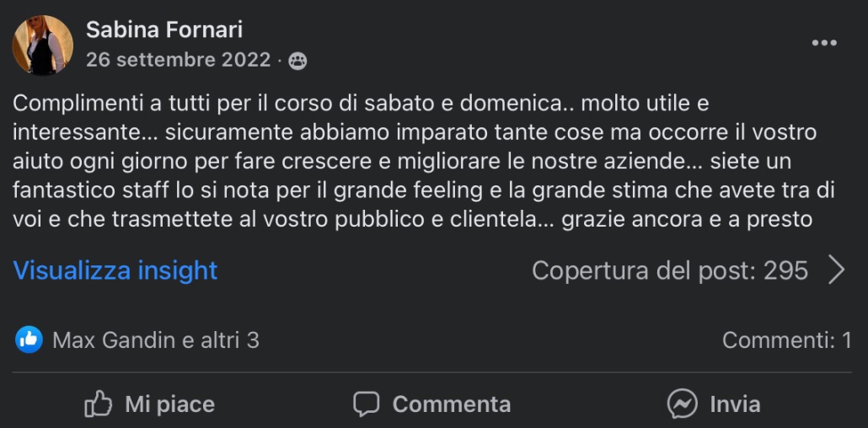The image size is (868, 428).
Task: Click the speech bubble comment icon
Action: tap(366, 404)
